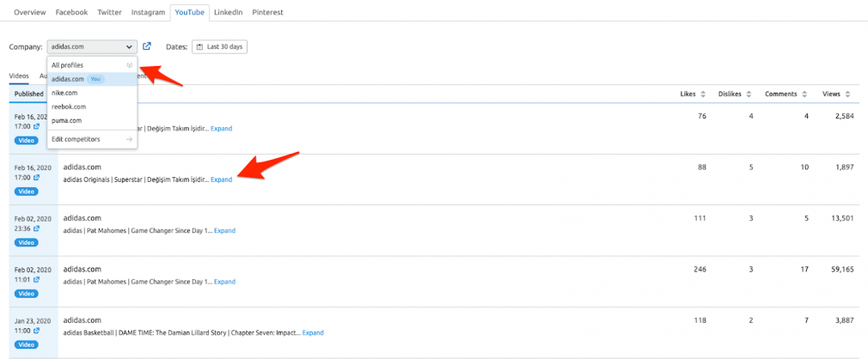Select the YouTube tab
Screen dimensions: 868x359
point(190,12)
